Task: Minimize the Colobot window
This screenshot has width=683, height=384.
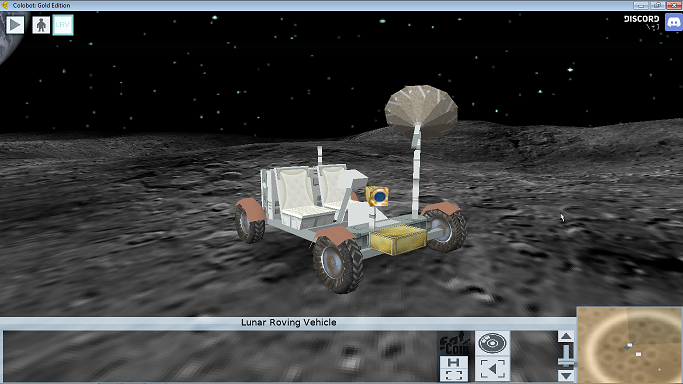Action: click(x=640, y=5)
